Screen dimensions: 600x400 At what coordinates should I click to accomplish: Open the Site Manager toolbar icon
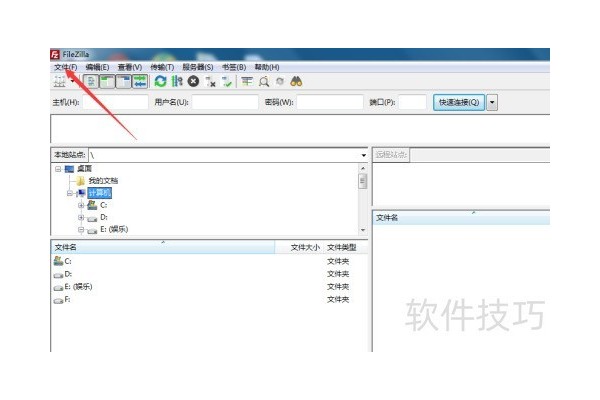(60, 81)
